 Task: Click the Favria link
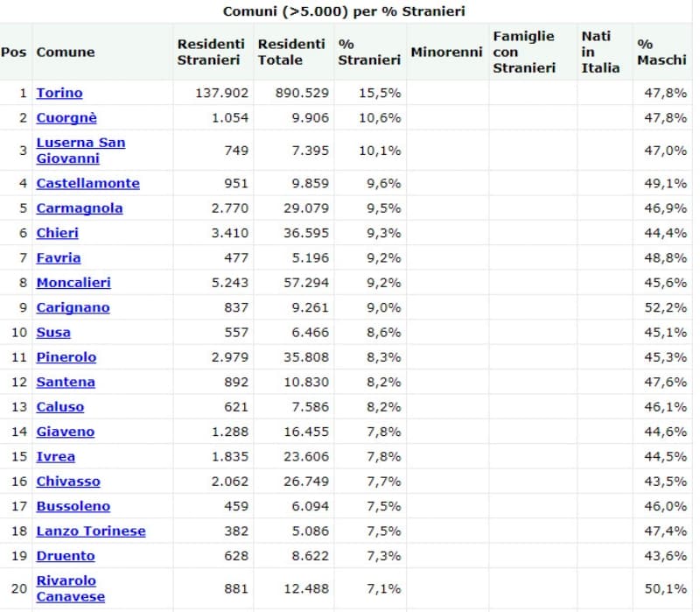click(x=59, y=257)
